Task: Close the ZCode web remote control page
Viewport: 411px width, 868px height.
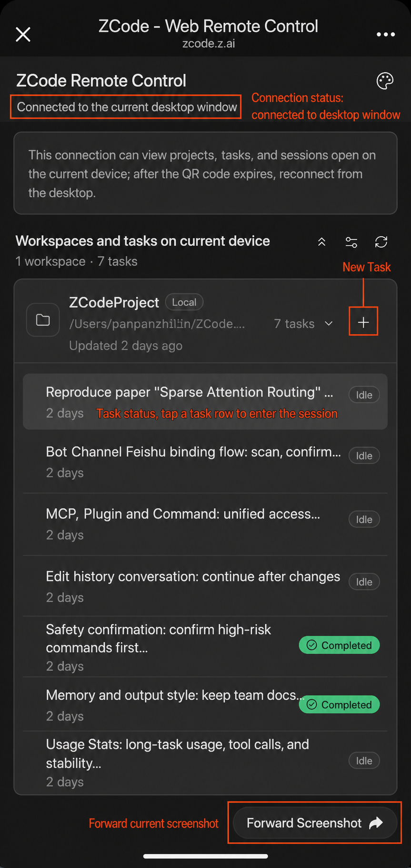Action: (23, 34)
